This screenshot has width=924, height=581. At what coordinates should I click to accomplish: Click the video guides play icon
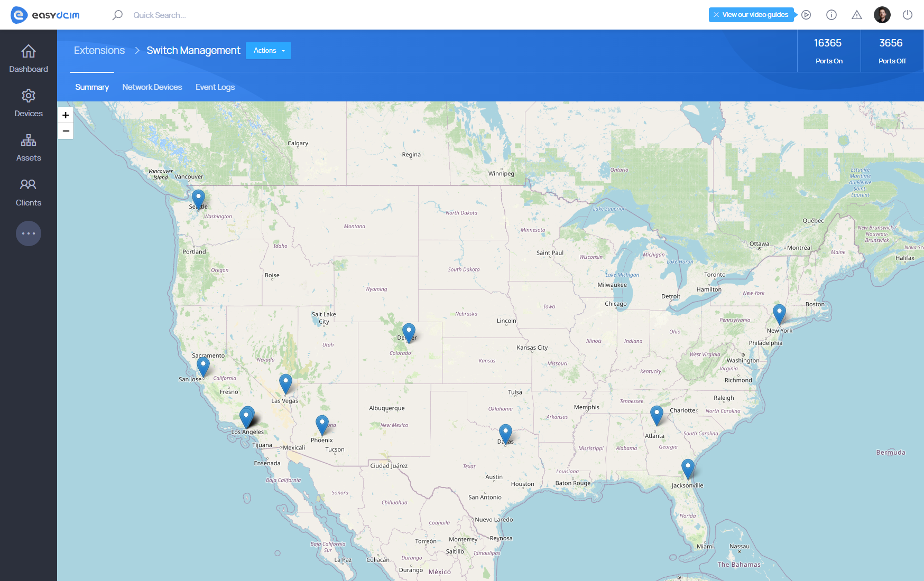click(806, 15)
